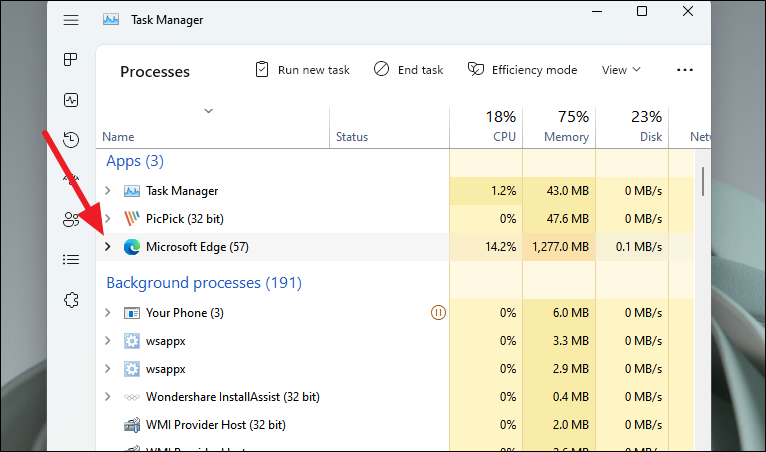This screenshot has height=452, width=766.
Task: Open the App history page icon
Action: click(70, 140)
